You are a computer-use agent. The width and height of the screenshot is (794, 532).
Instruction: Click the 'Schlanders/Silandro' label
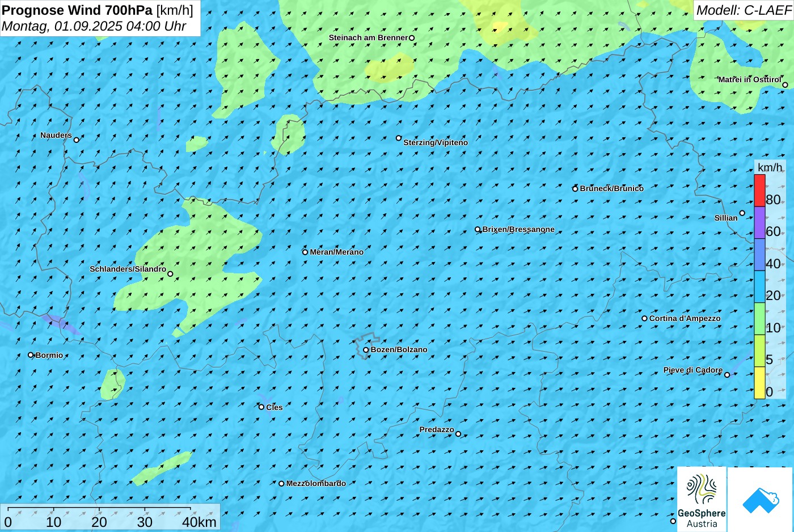pos(128,269)
